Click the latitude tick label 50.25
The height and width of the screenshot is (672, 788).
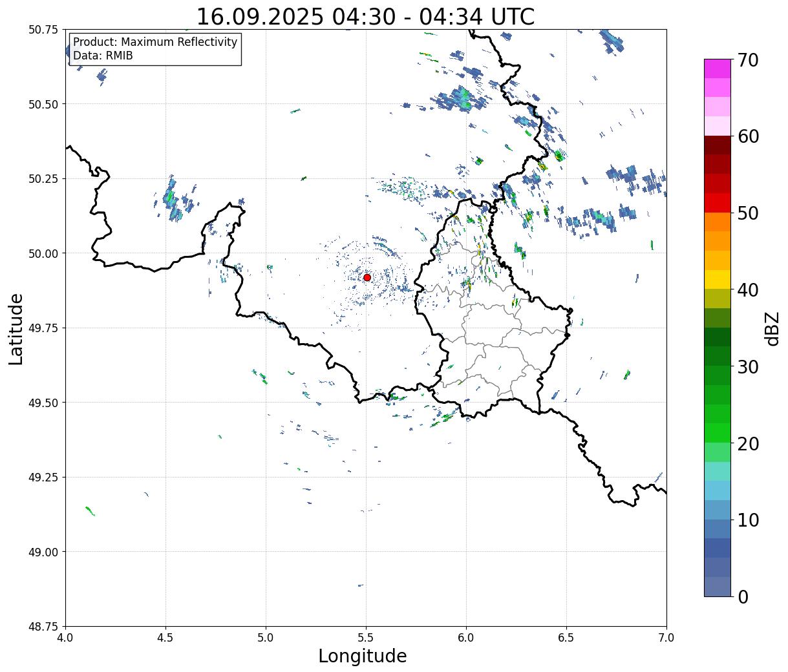pyautogui.click(x=43, y=179)
